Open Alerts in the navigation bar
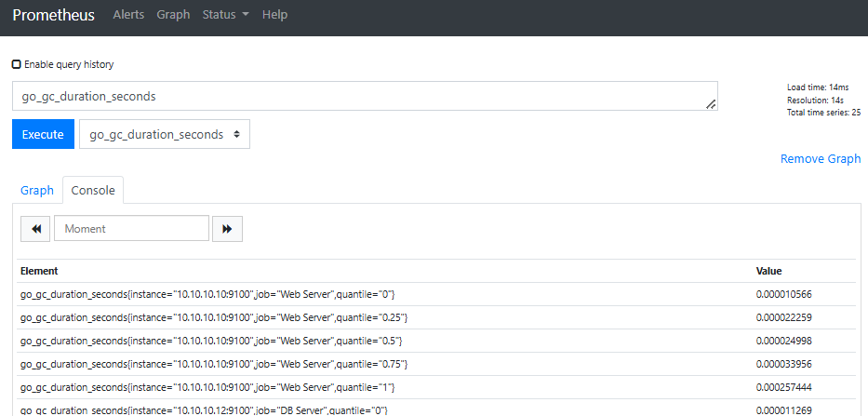Viewport: 868px width, 416px height. pos(128,15)
